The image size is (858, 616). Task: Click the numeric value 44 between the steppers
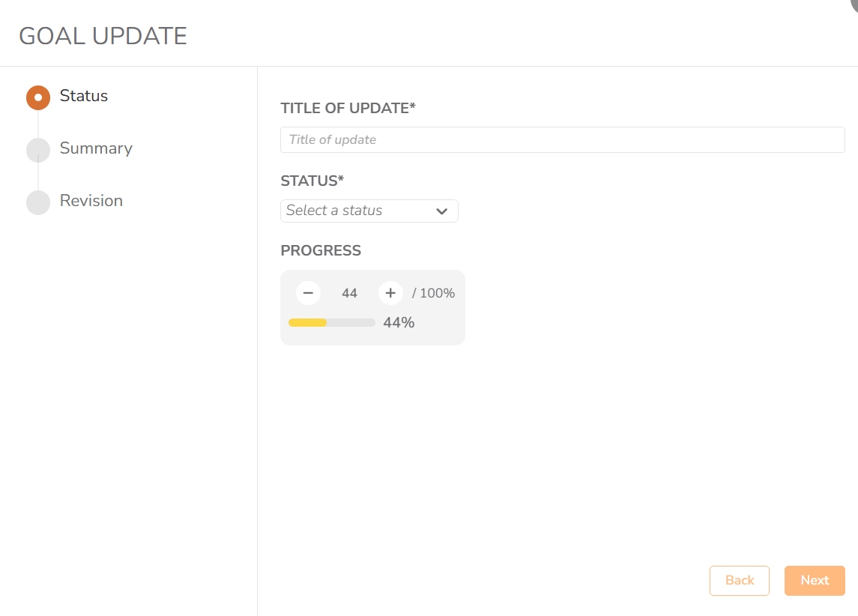click(349, 293)
